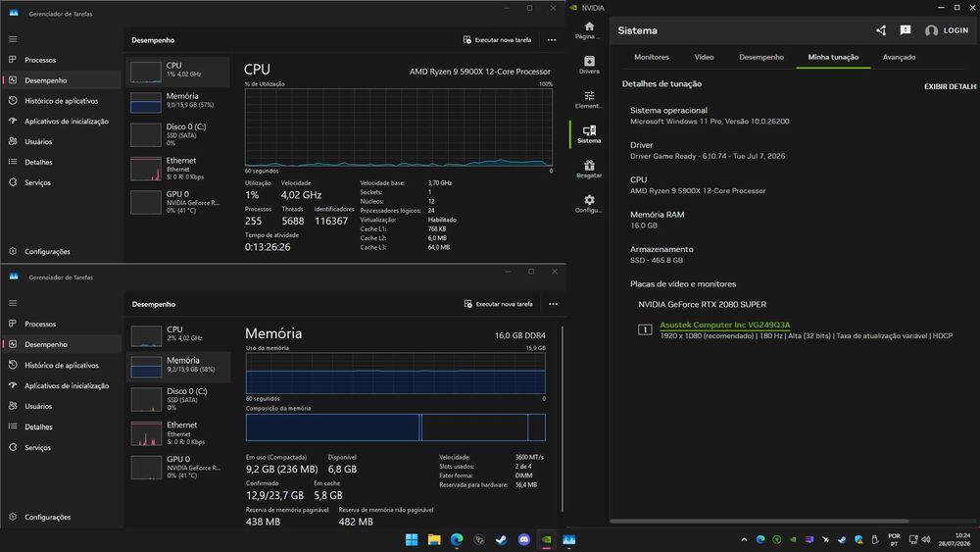Click Executar nova tarefa in top Task Manager

click(498, 40)
